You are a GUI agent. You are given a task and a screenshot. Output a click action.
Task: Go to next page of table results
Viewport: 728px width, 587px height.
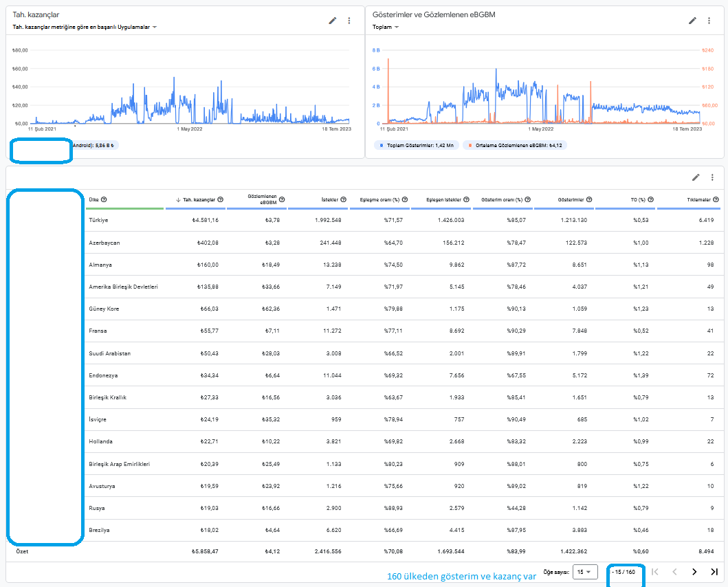pyautogui.click(x=694, y=572)
